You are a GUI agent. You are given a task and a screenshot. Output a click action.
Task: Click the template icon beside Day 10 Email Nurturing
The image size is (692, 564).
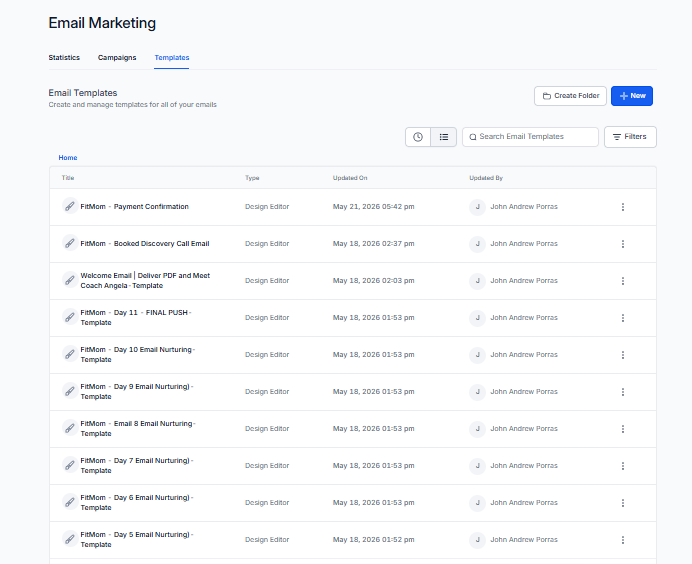[x=70, y=354]
